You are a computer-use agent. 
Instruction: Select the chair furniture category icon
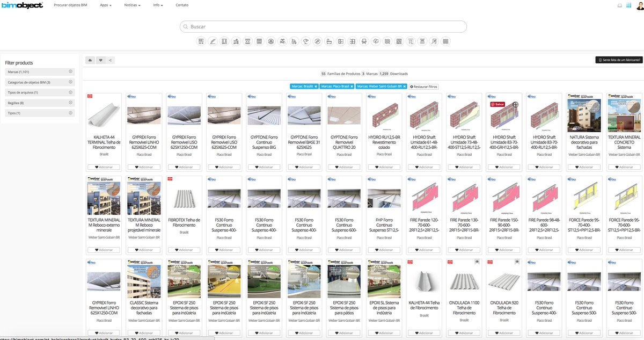point(364,41)
